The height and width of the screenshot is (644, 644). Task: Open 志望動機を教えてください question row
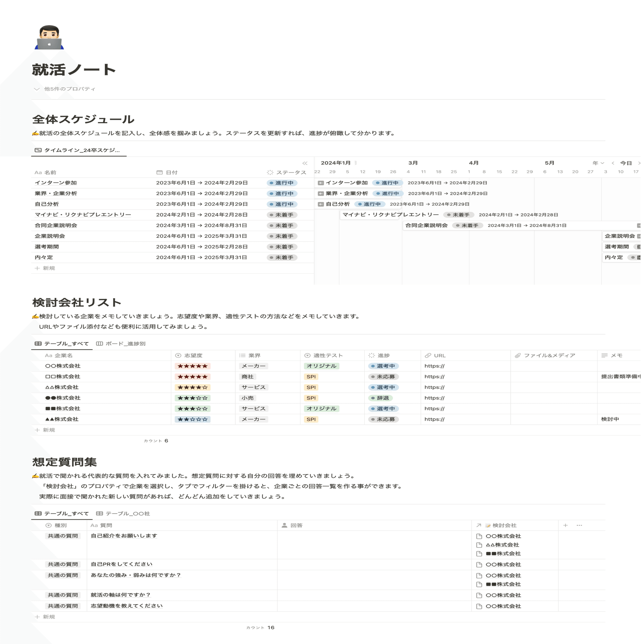pyautogui.click(x=127, y=606)
